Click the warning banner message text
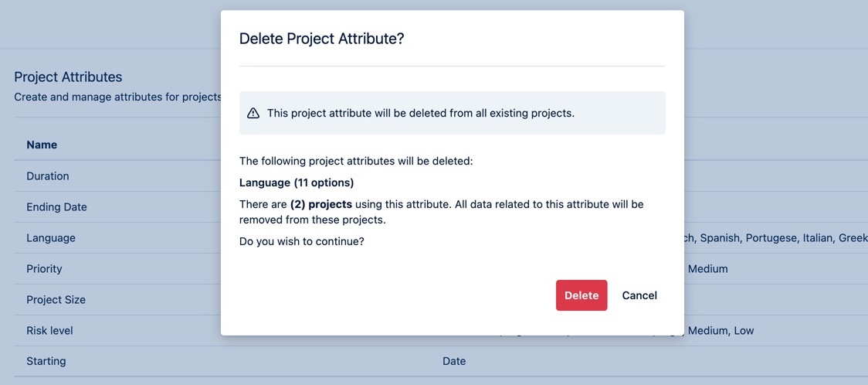868x385 pixels. click(421, 113)
